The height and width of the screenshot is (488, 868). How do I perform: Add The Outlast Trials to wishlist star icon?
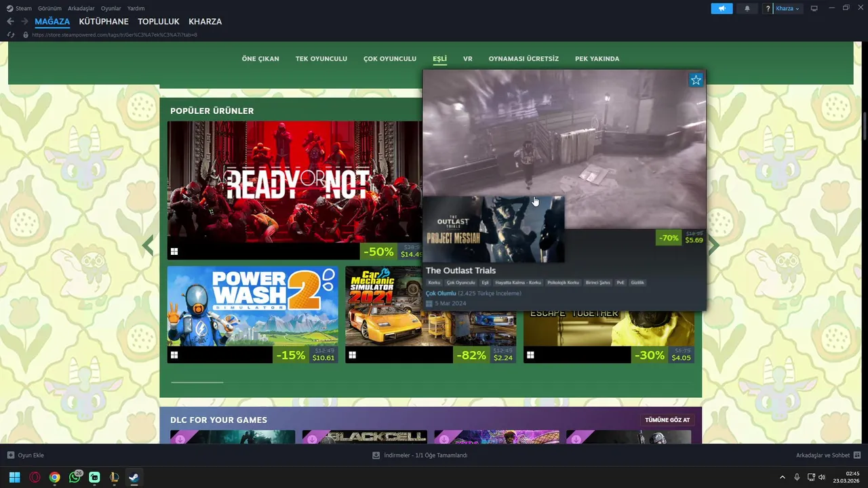[696, 80]
